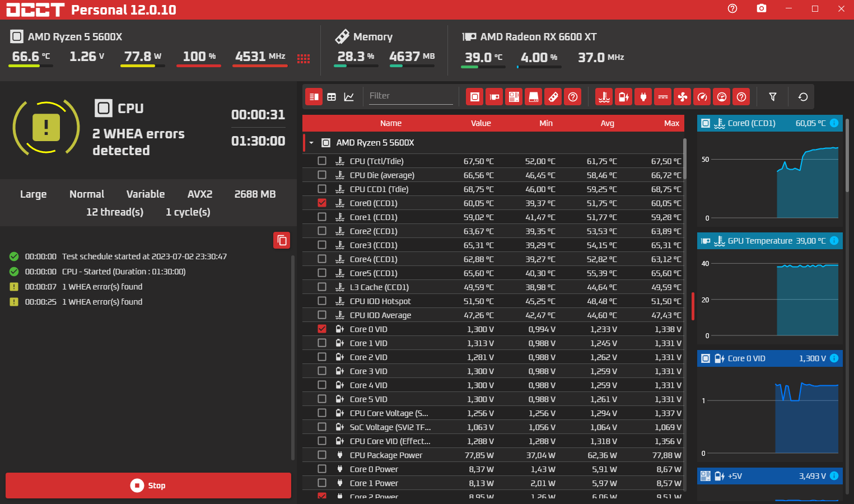Viewport: 854px width, 504px height.
Task: Click the Memory summary header
Action: click(364, 37)
